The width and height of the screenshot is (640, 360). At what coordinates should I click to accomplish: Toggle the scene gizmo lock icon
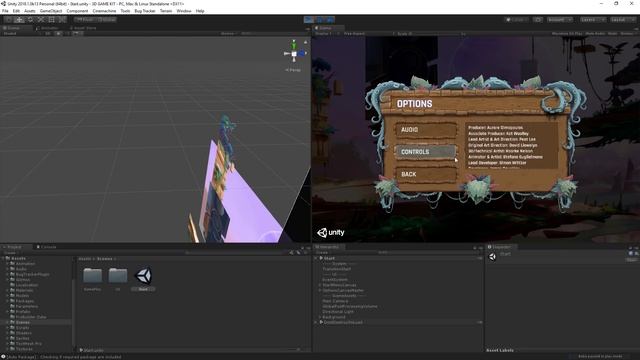tap(305, 42)
